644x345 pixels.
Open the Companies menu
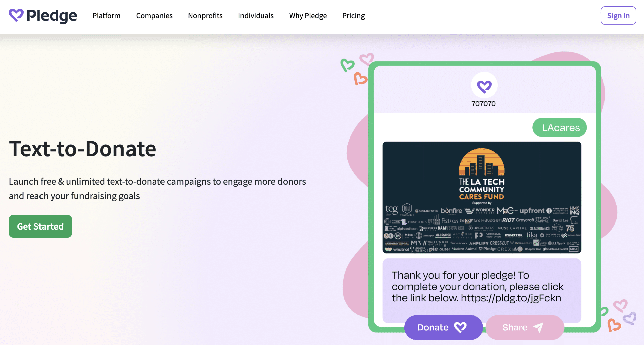tap(154, 16)
